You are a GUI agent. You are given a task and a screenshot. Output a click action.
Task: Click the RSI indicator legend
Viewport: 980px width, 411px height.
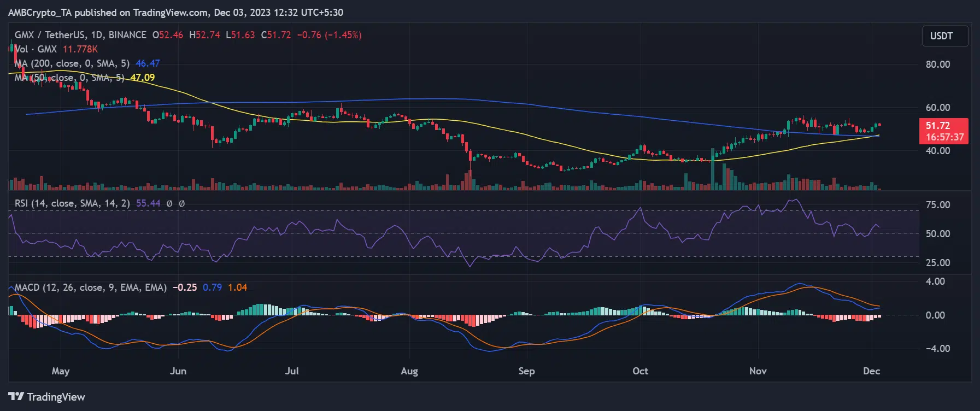tap(72, 203)
